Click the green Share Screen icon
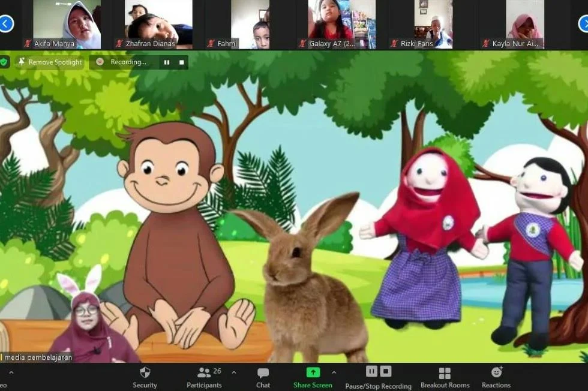This screenshot has width=588, height=391. (313, 372)
